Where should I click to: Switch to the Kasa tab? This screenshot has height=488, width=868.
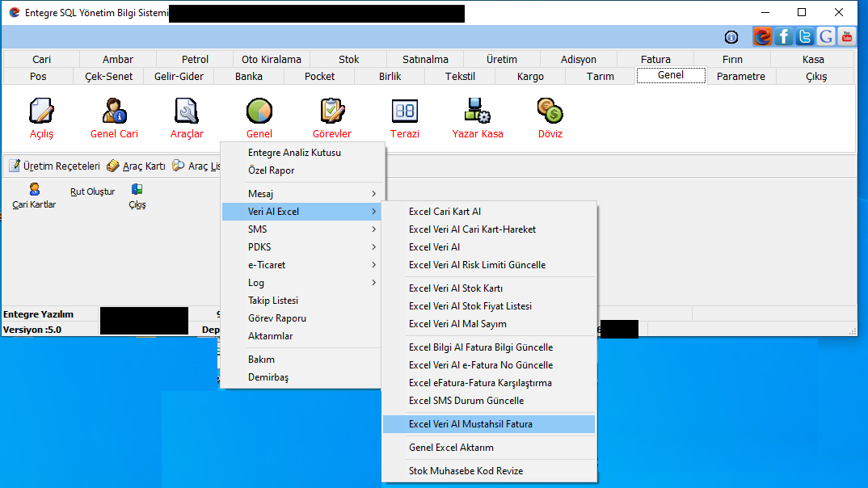(813, 59)
